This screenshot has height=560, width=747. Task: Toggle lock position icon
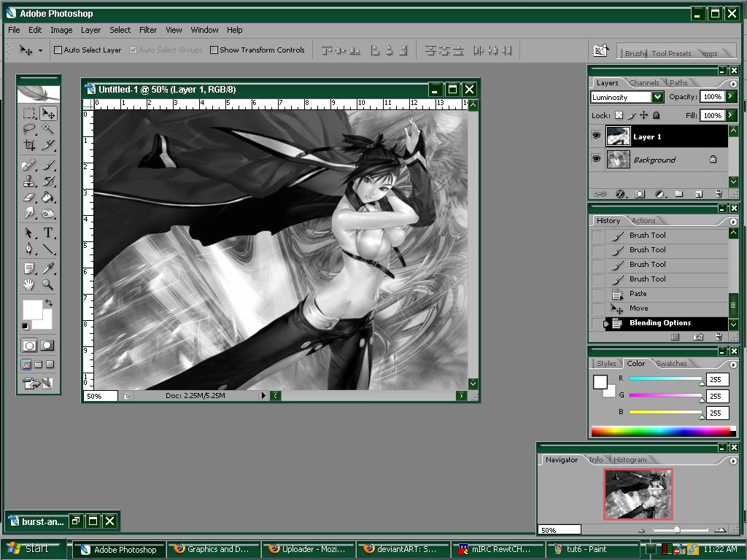(643, 115)
